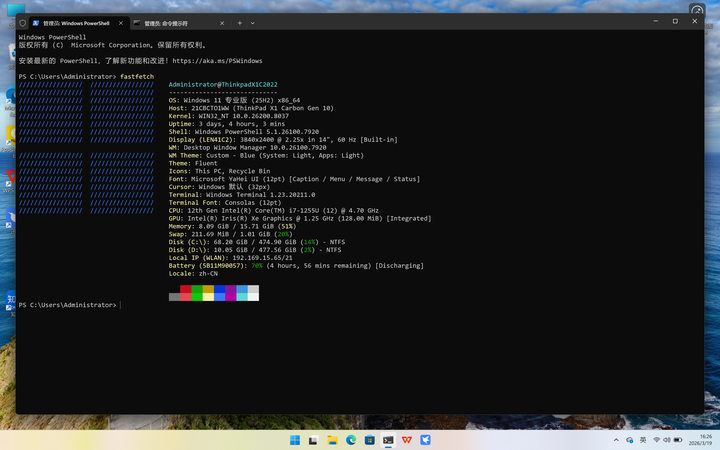Click the bottom PS C:\Users\Administrator> prompt
Image resolution: width=720 pixels, height=450 pixels.
[x=68, y=305]
